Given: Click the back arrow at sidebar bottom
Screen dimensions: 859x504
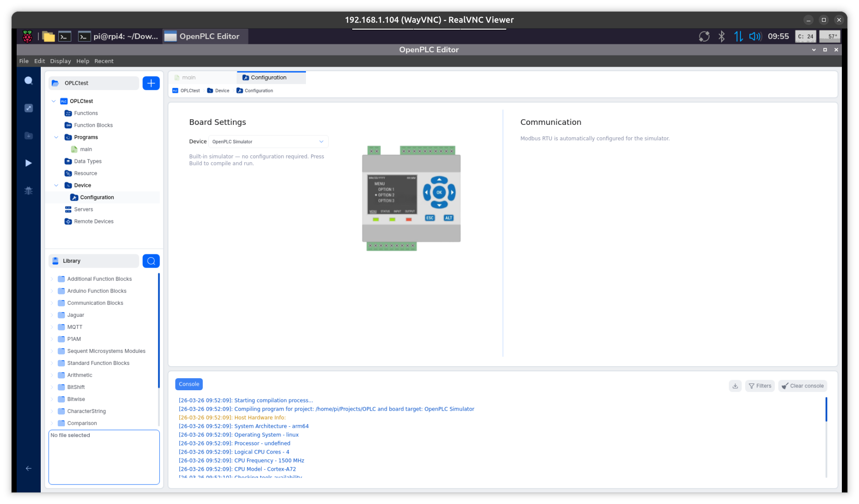Looking at the screenshot, I should [x=29, y=468].
